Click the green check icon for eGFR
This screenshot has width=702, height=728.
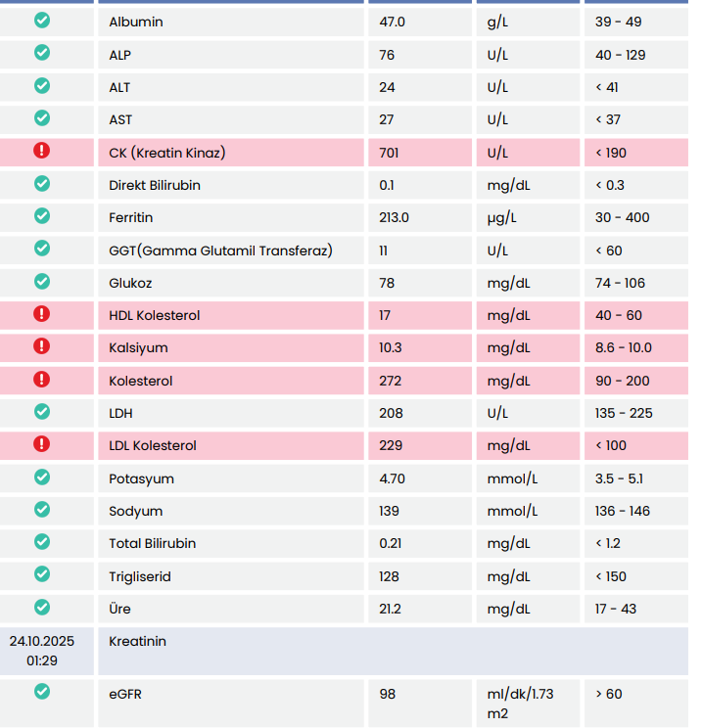click(x=42, y=692)
